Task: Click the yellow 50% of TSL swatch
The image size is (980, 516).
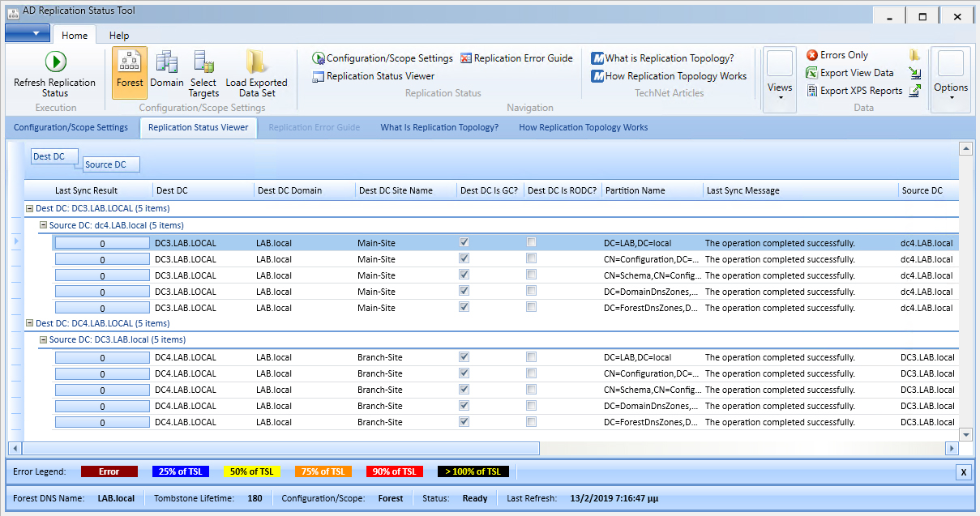Action: (253, 471)
